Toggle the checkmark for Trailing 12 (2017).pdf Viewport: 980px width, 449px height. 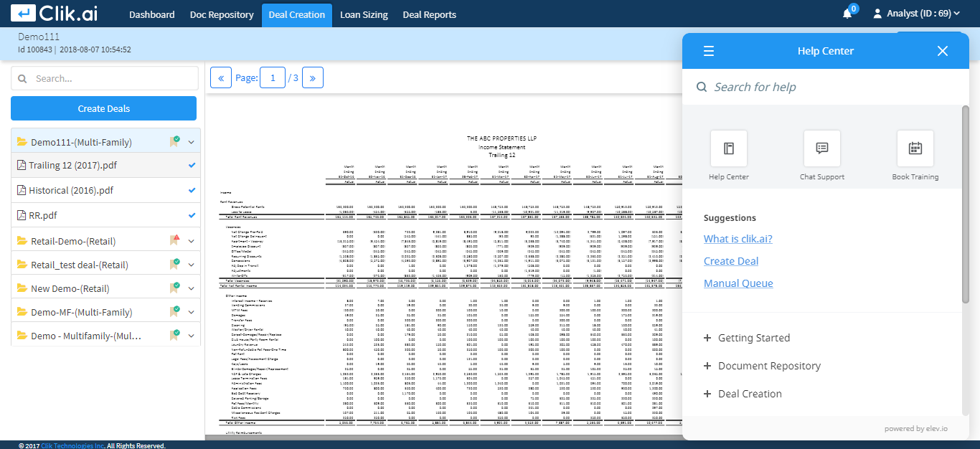(192, 165)
